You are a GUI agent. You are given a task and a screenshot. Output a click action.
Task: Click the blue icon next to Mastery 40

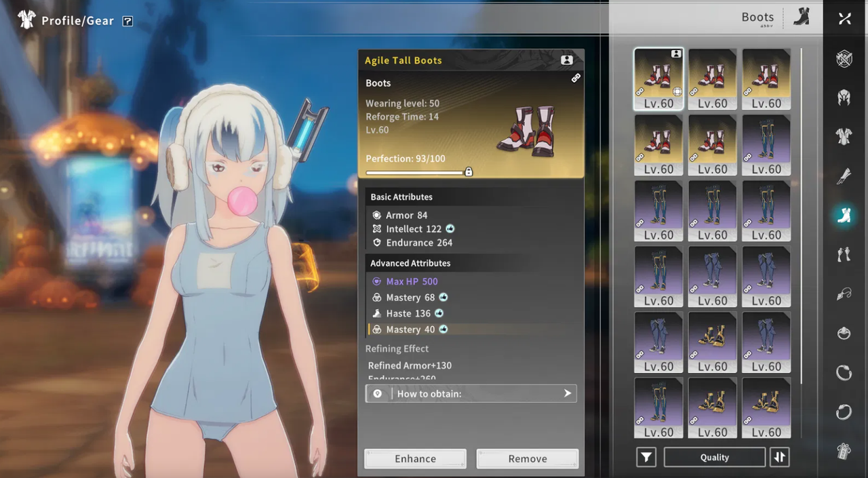coord(443,330)
